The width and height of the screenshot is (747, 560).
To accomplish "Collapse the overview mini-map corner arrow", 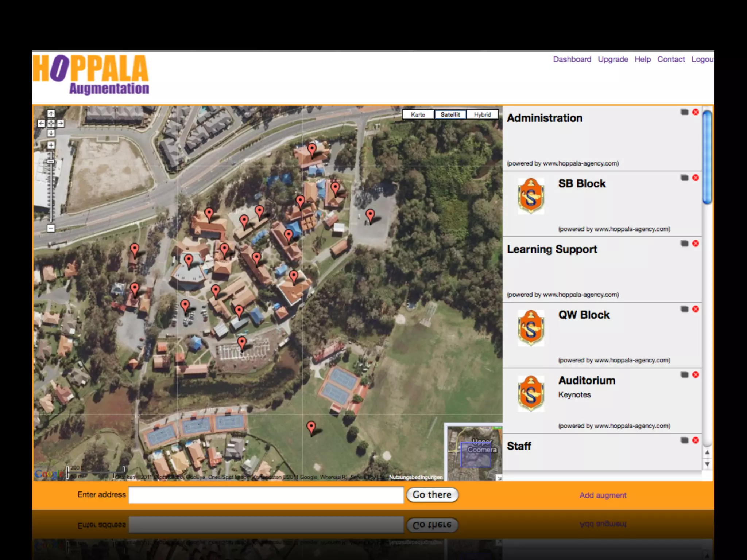I will coord(499,478).
